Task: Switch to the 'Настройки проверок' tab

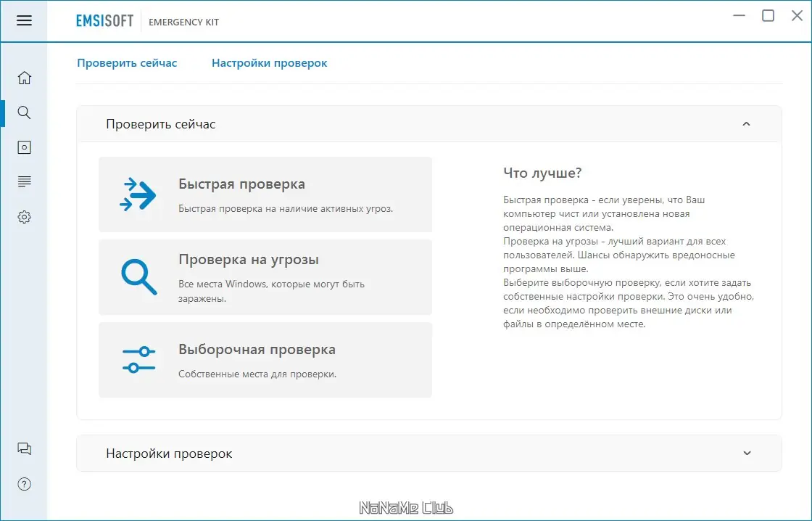Action: coord(269,62)
